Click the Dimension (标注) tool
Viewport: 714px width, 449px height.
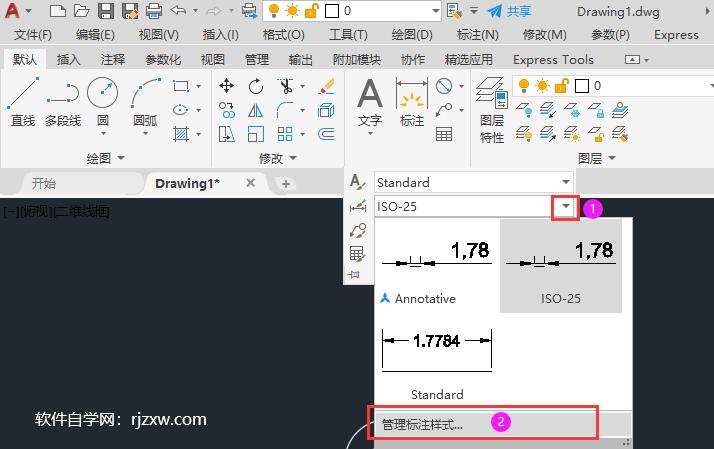point(412,102)
